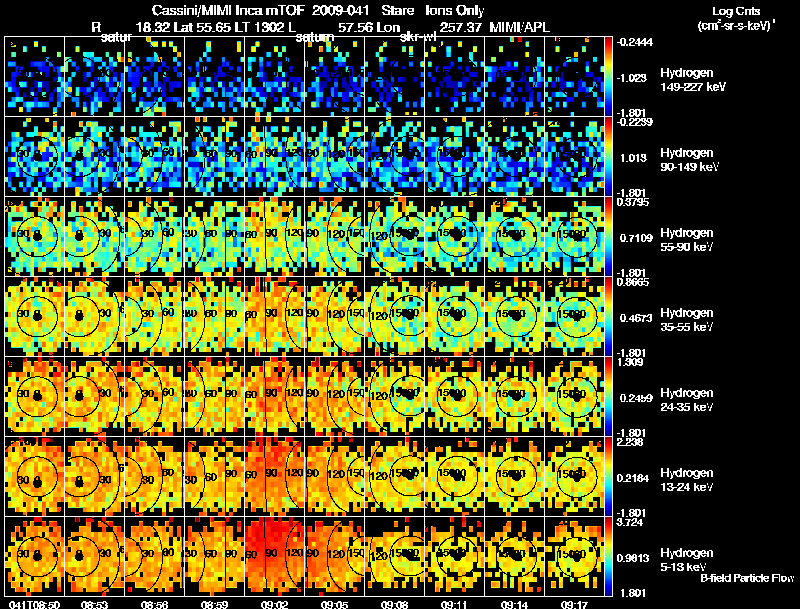
Task: Click the color scale value '3.724'
Action: (x=629, y=523)
